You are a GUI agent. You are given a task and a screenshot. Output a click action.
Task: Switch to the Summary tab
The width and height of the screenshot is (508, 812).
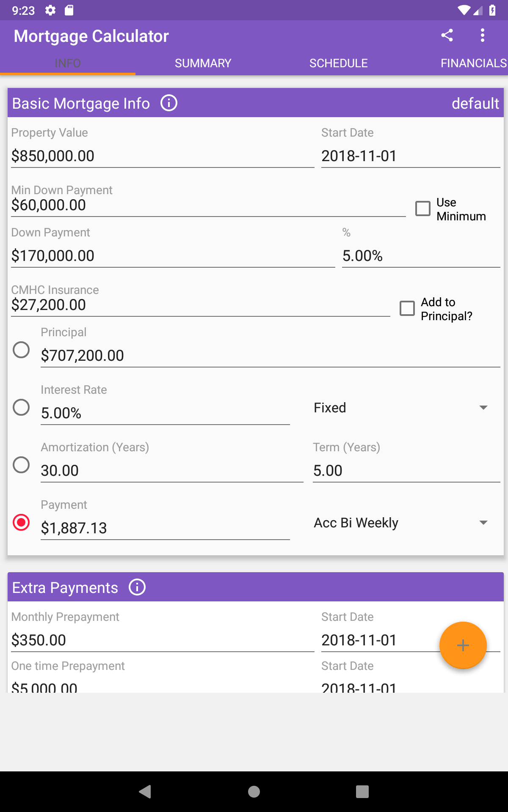pos(203,63)
